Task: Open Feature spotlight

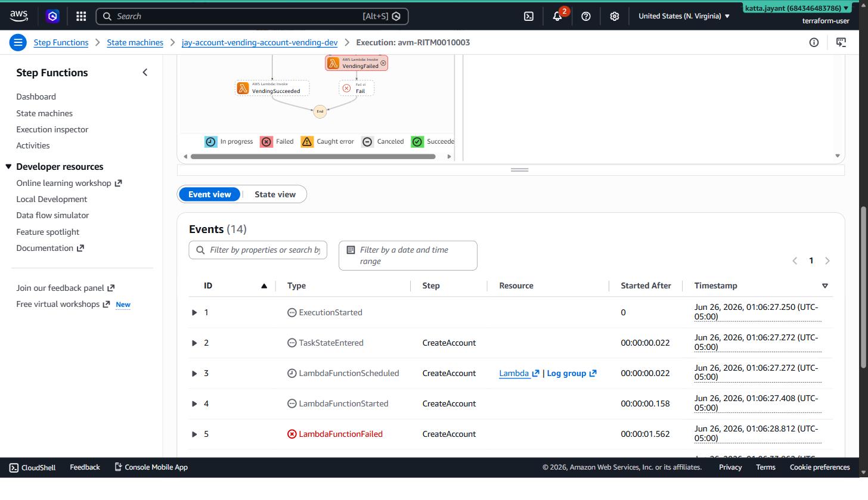Action: pos(48,232)
